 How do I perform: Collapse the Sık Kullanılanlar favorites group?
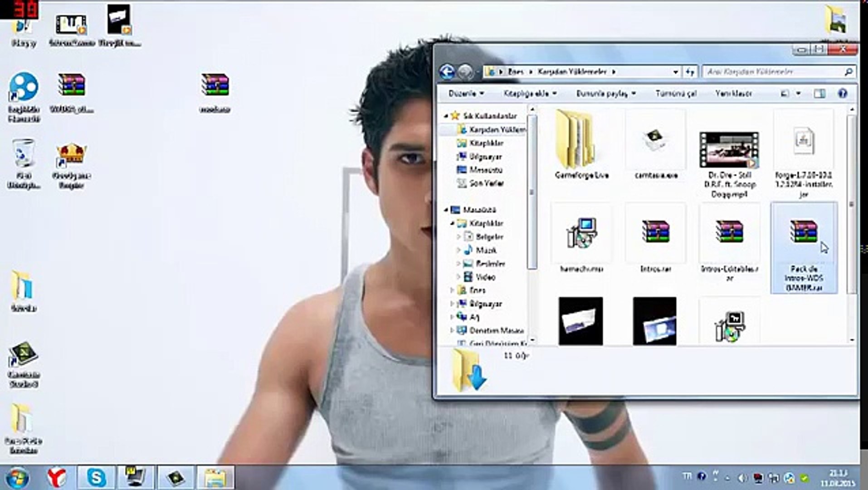click(x=446, y=116)
